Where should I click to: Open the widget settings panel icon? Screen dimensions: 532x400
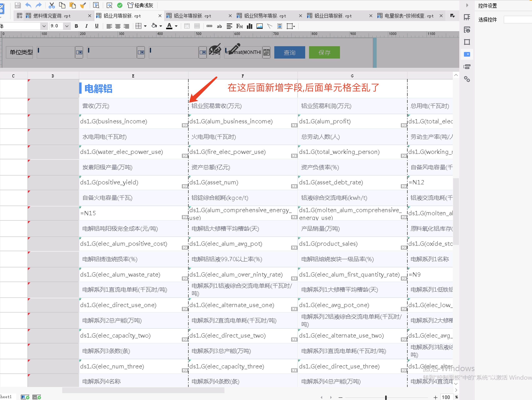[467, 54]
